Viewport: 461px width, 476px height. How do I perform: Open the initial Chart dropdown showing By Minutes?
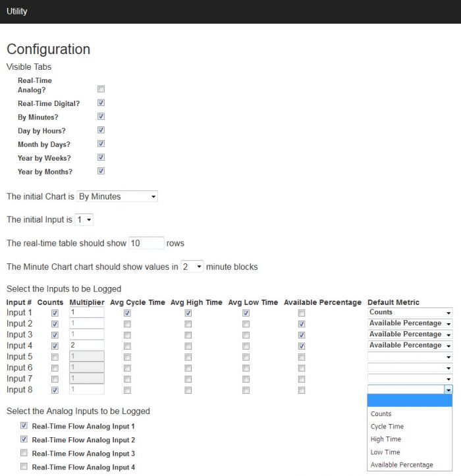tap(117, 196)
